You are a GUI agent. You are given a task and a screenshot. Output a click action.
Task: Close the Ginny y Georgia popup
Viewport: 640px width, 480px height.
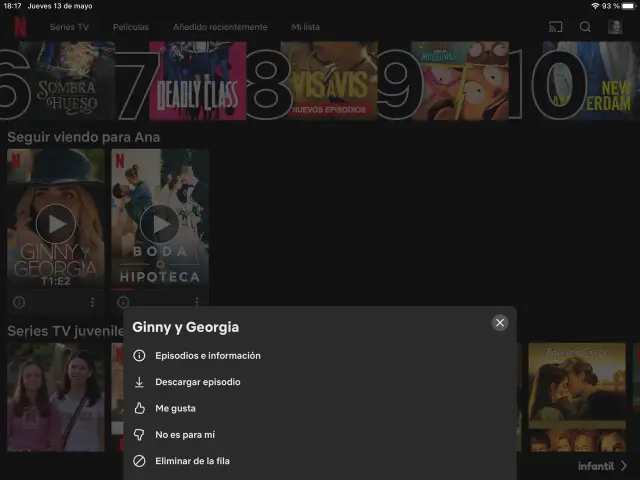click(500, 323)
